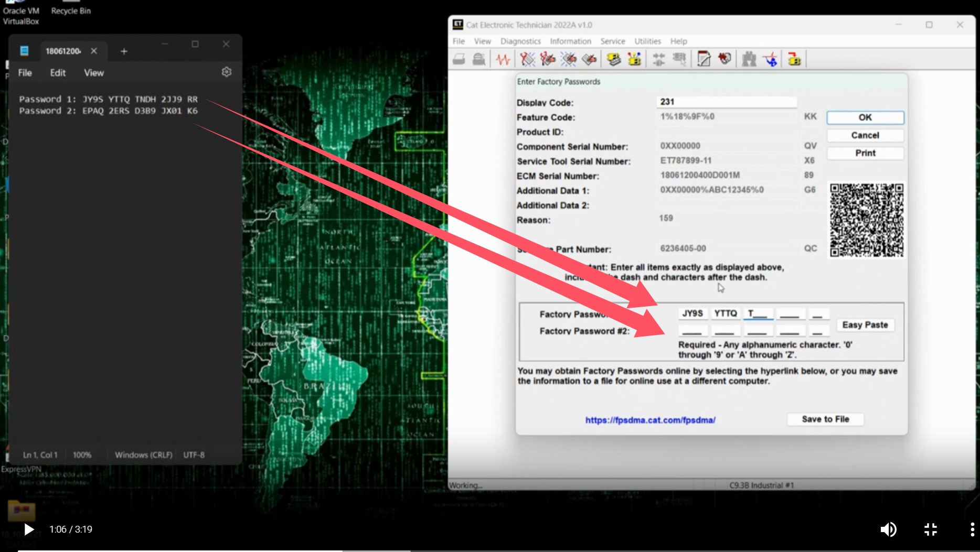Open the ECM Summary toolbar icon
The width and height of the screenshot is (980, 552).
tap(614, 59)
